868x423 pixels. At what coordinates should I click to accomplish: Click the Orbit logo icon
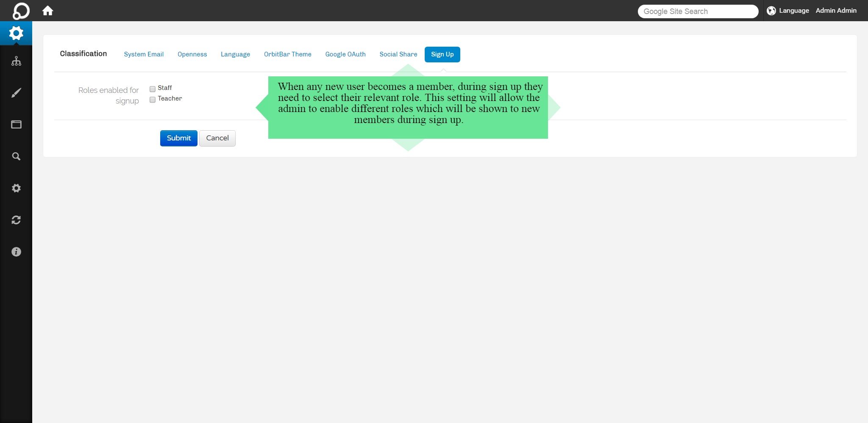point(21,11)
